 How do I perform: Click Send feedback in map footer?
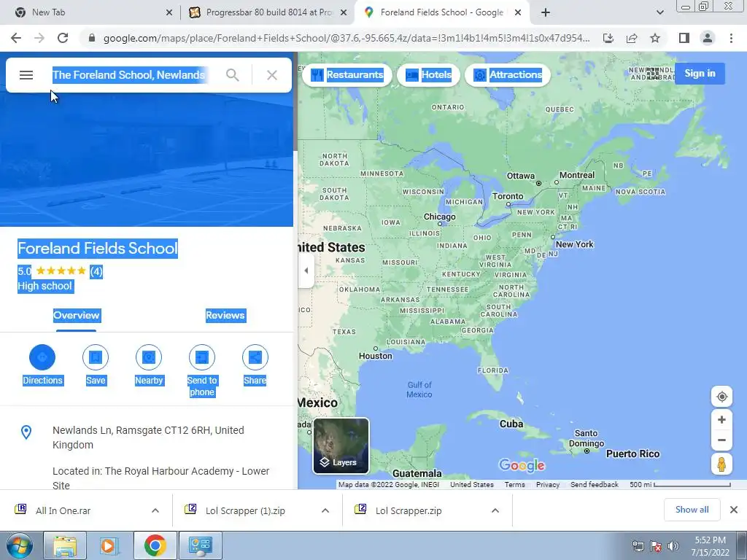point(594,485)
